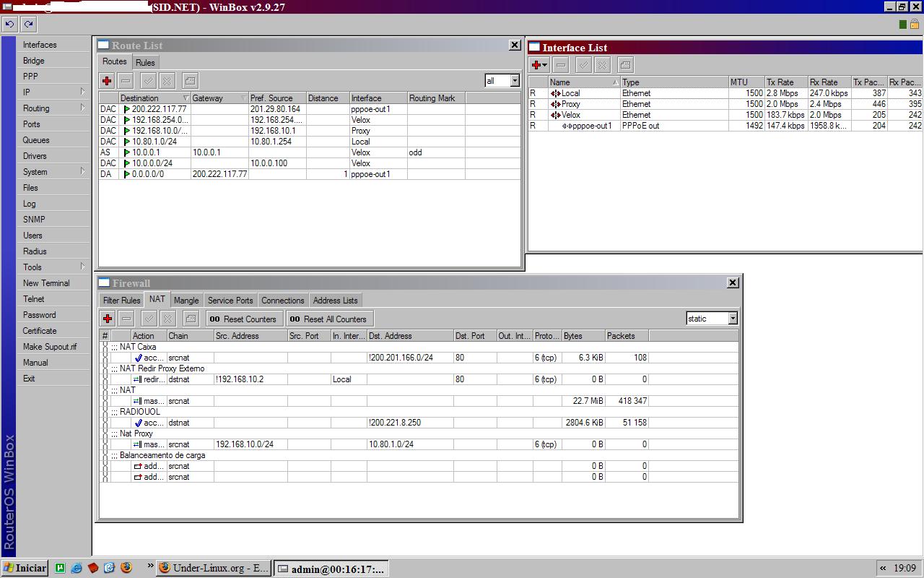
Task: Select the pppoe-out1 interface icon
Action: pos(567,126)
